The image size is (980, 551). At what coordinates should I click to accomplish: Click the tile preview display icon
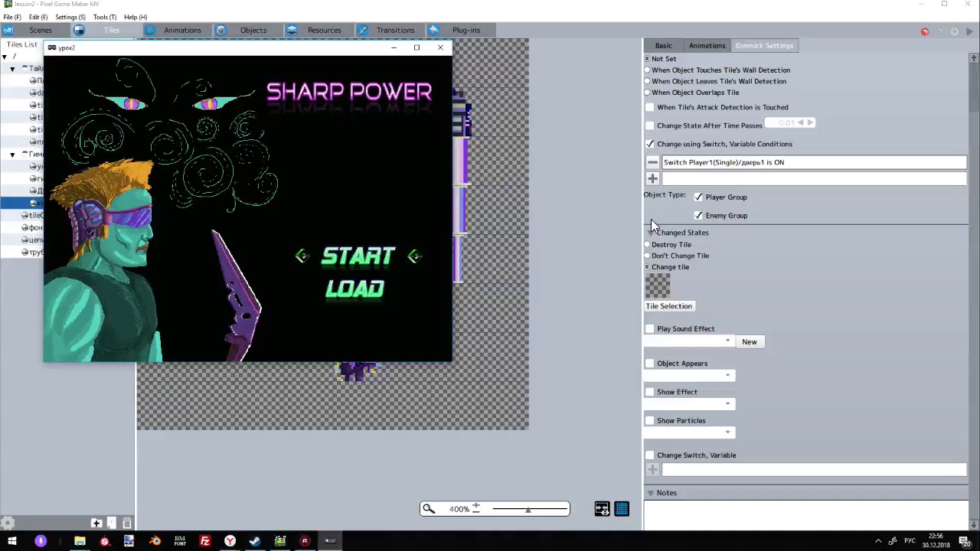[x=602, y=509]
